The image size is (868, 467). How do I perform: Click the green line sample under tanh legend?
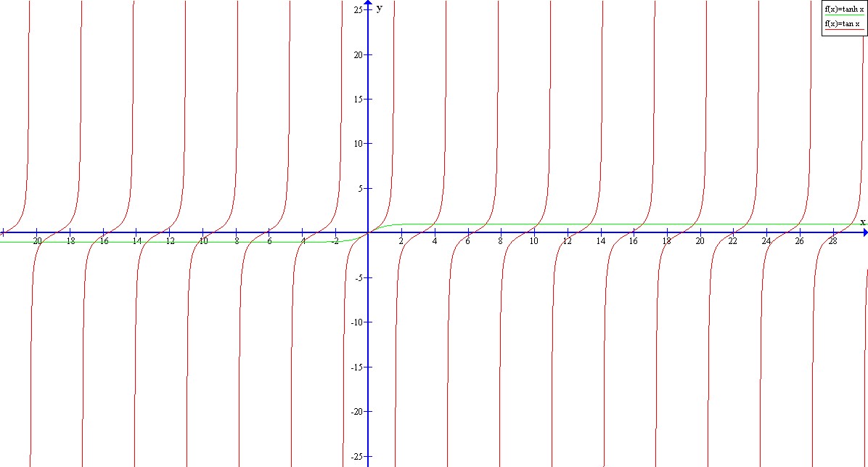click(x=844, y=15)
